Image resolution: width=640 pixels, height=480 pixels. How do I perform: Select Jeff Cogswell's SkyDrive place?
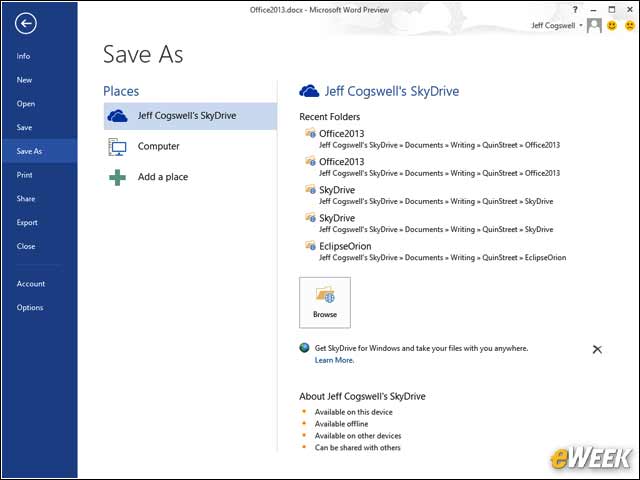(190, 116)
